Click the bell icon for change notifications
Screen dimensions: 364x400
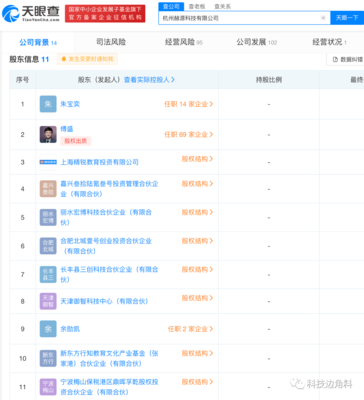64,59
